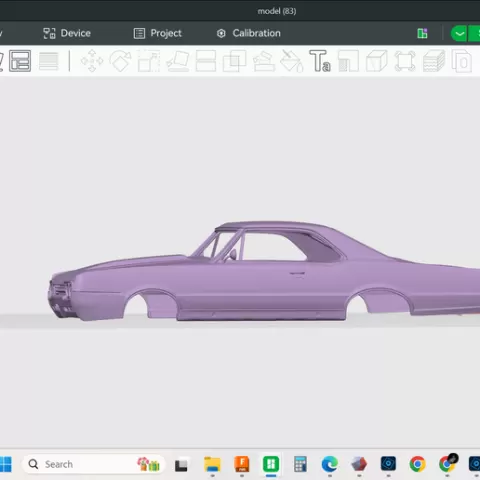The width and height of the screenshot is (480, 480).
Task: Expand the green slice dropdown arrow
Action: [459, 33]
